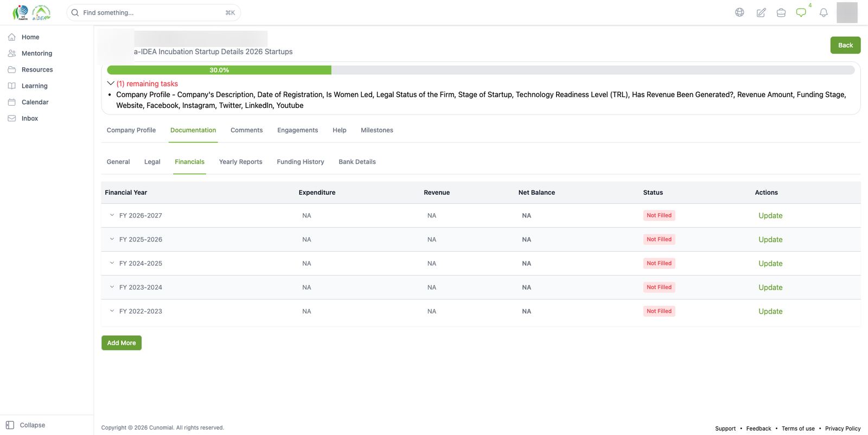The width and height of the screenshot is (868, 435).
Task: Click the Resources folder icon
Action: pos(12,69)
